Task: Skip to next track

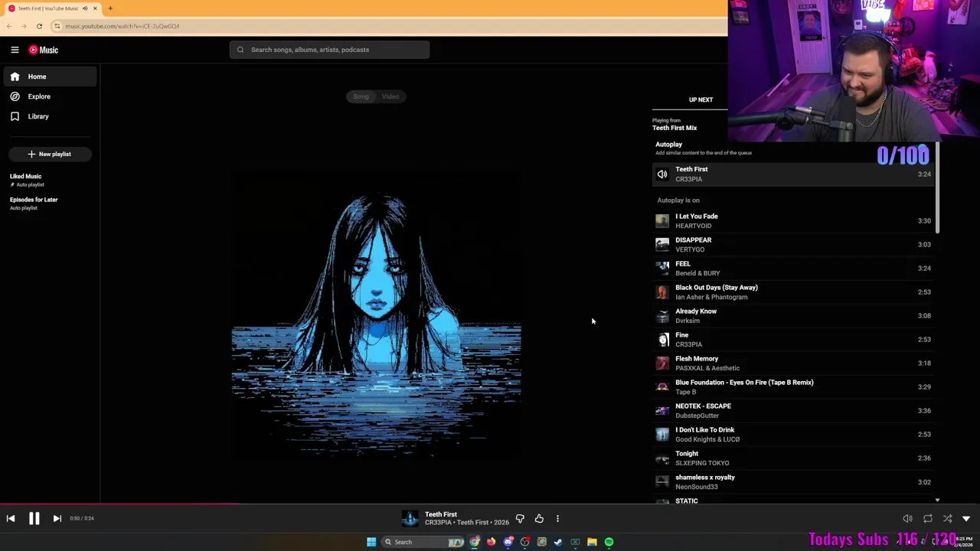Action: (x=57, y=518)
